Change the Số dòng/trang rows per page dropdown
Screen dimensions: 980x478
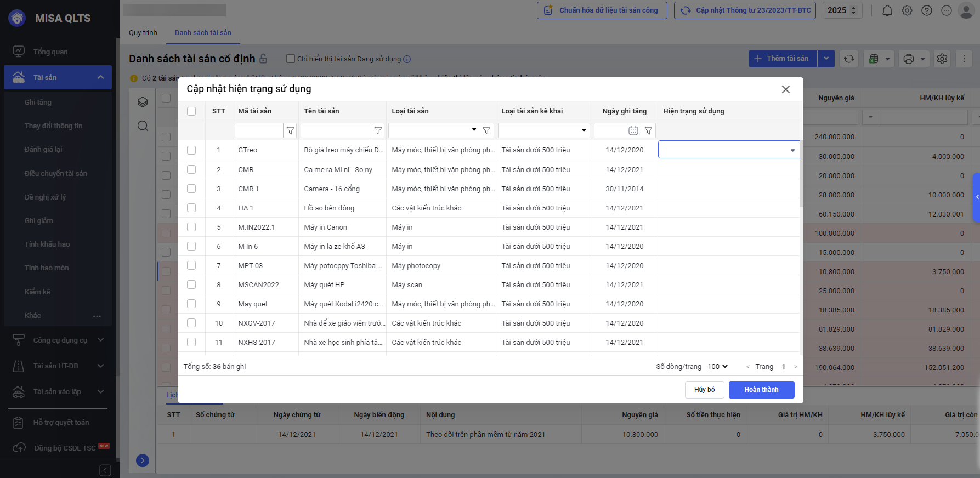[717, 367]
